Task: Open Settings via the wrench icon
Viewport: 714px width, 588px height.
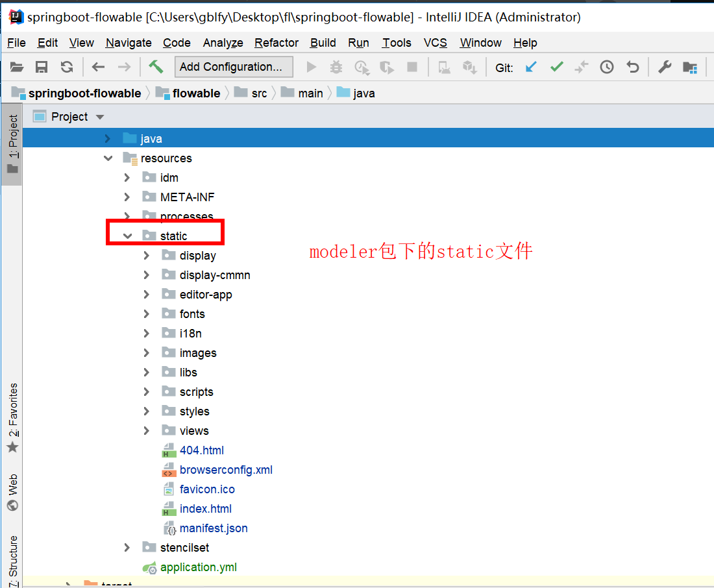Action: pos(665,67)
